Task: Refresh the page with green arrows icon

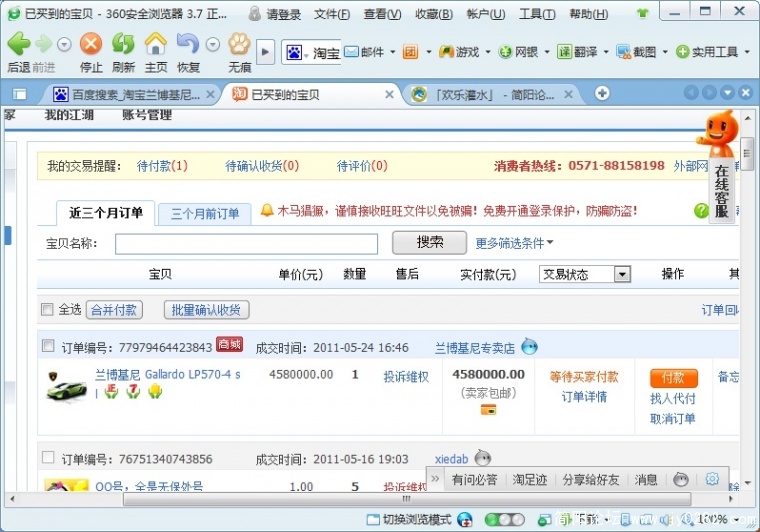Action: [123, 44]
